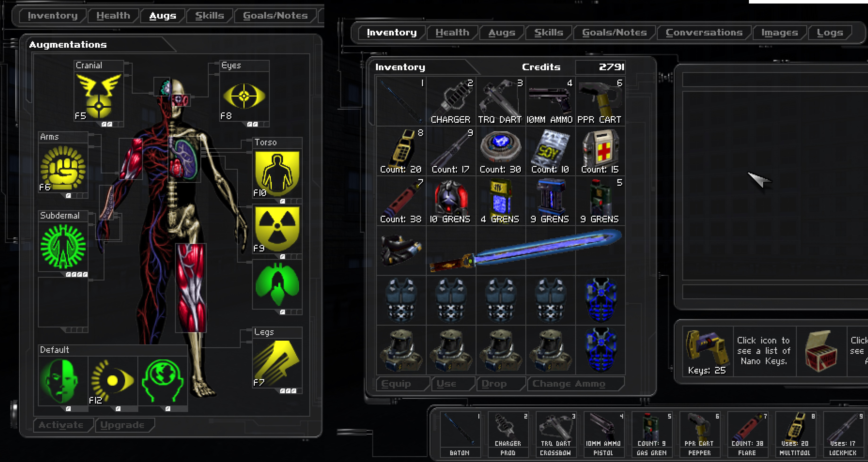Screen dimensions: 868x462
Task: Open the Conversations tab
Action: click(x=704, y=33)
